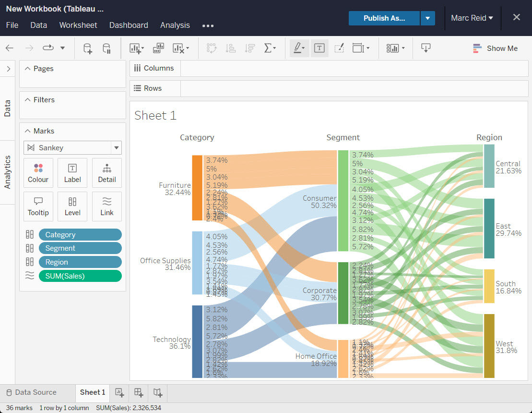This screenshot has height=413, width=532.
Task: Click the Pause Auto Updates icon
Action: click(x=106, y=49)
